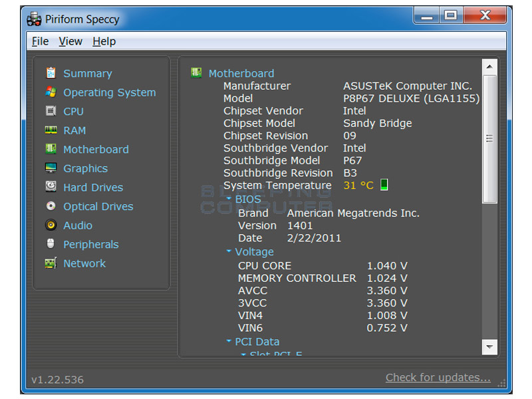Open the Summary section
This screenshot has width=532, height=399.
[88, 73]
